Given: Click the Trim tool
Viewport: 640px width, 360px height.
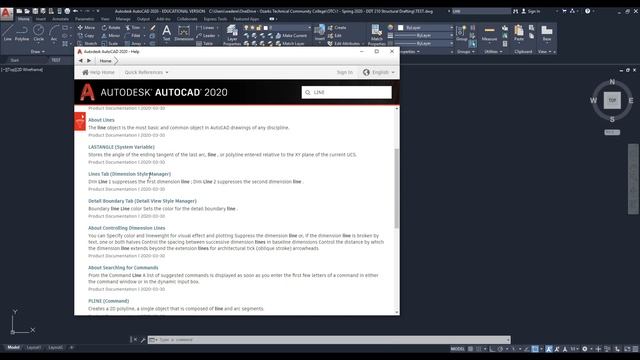Looking at the screenshot, I should [133, 27].
